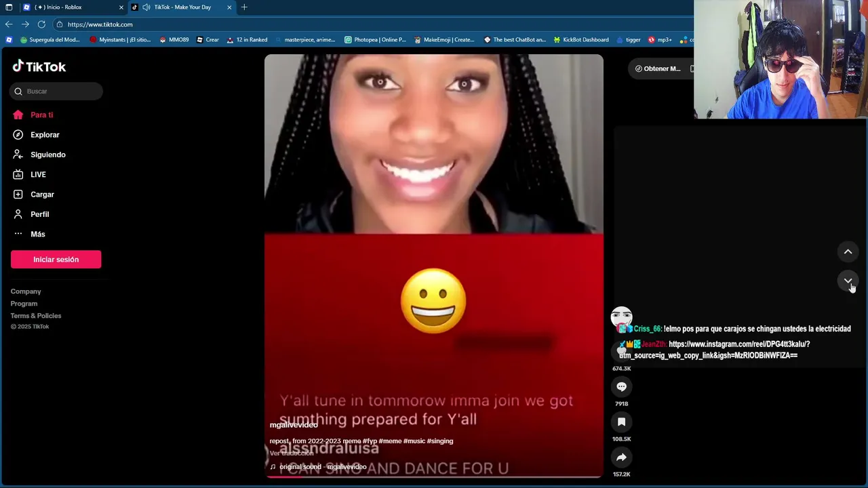The image size is (868, 488).
Task: Click the #meme hashtag
Action: pyautogui.click(x=390, y=441)
